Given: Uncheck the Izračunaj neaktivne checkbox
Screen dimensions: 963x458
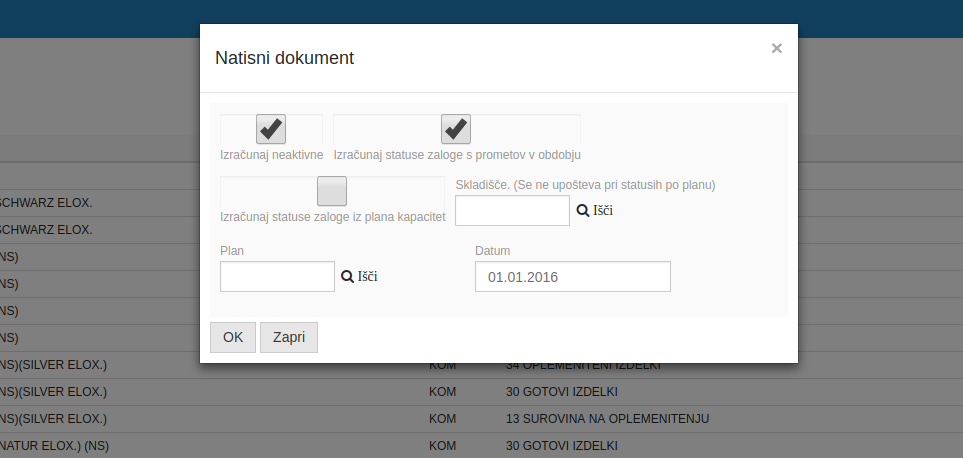Looking at the screenshot, I should tap(271, 129).
